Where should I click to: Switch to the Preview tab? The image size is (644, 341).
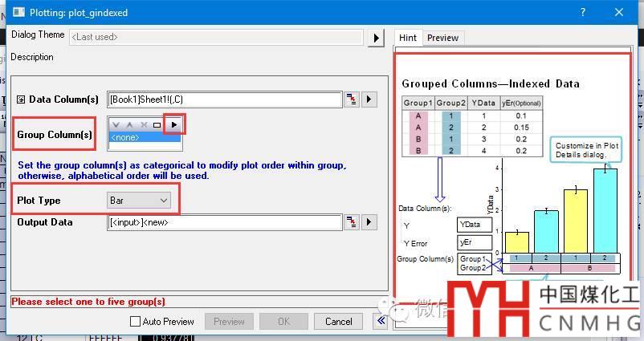tap(442, 38)
